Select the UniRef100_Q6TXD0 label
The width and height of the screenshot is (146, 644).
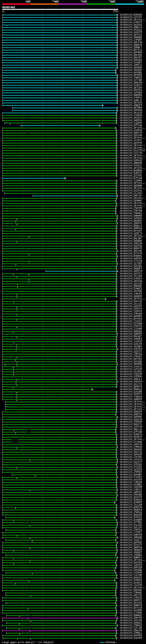[131, 87]
